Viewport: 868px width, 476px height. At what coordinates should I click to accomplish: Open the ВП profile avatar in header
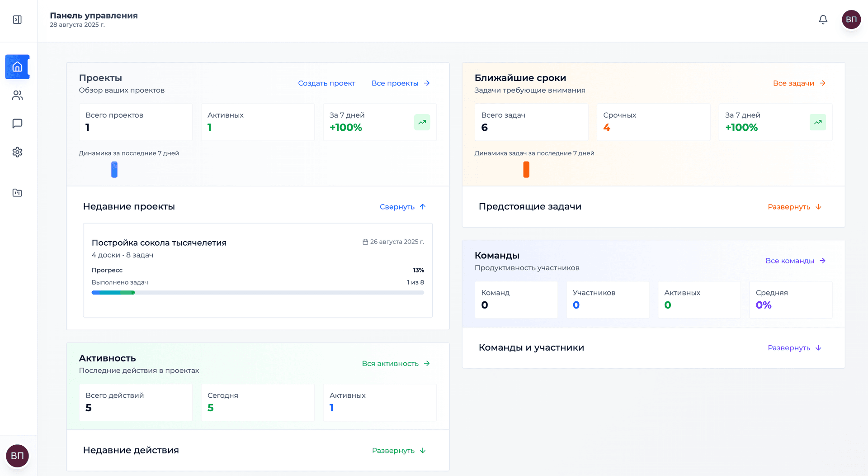coord(851,19)
